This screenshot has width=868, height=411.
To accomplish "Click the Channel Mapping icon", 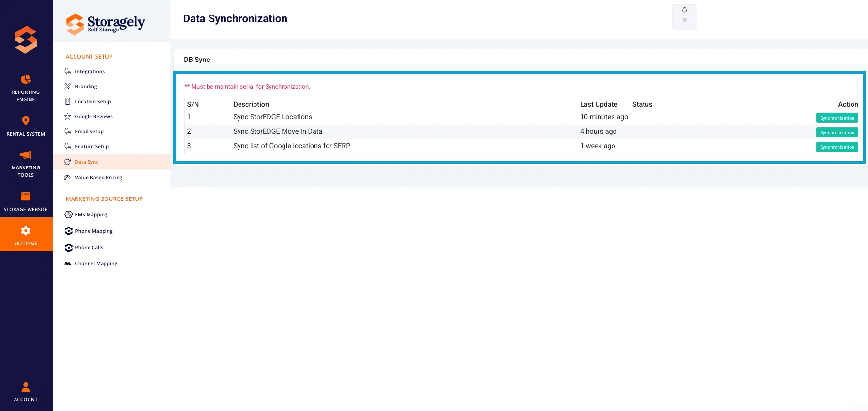I will click(x=68, y=264).
